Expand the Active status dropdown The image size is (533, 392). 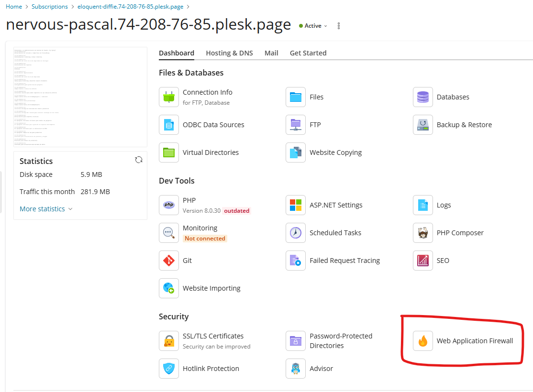point(313,26)
